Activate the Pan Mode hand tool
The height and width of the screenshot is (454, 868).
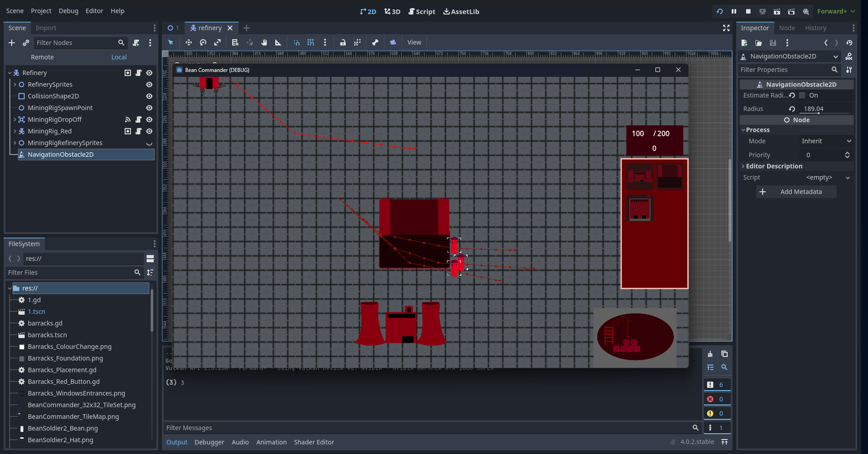(x=264, y=42)
